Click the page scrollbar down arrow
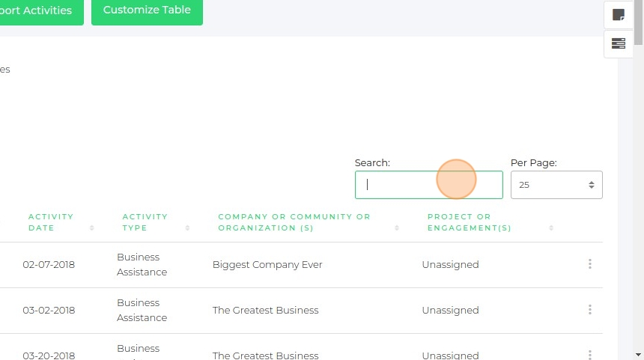The image size is (644, 360). [x=638, y=354]
